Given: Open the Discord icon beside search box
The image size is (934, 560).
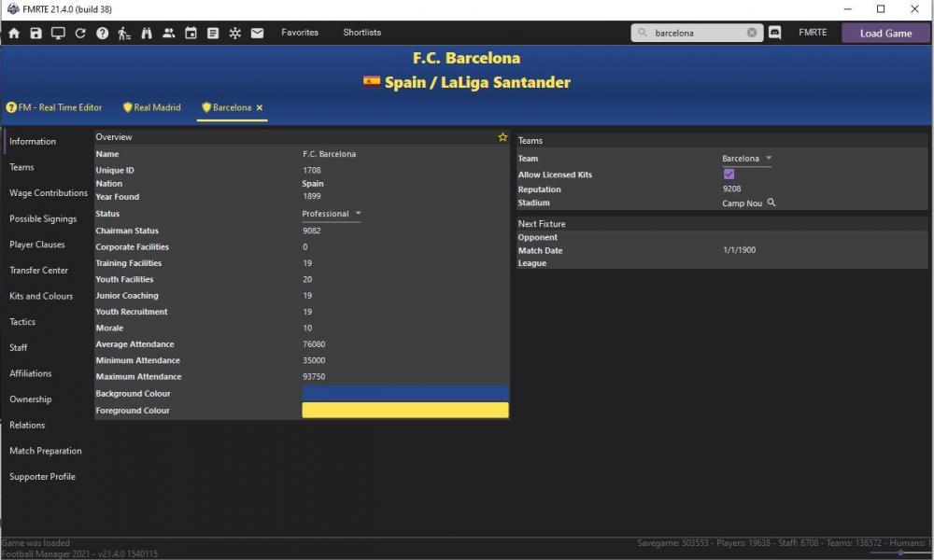Looking at the screenshot, I should click(775, 33).
